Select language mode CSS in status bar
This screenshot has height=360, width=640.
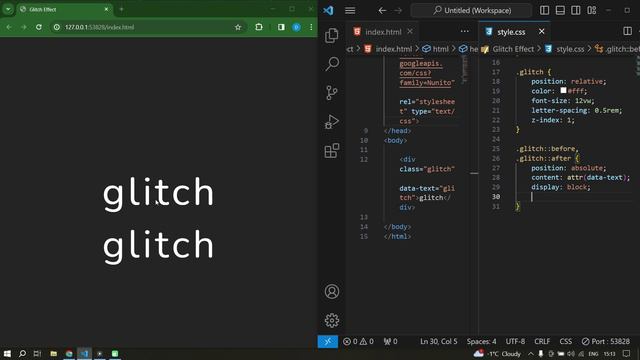point(566,341)
